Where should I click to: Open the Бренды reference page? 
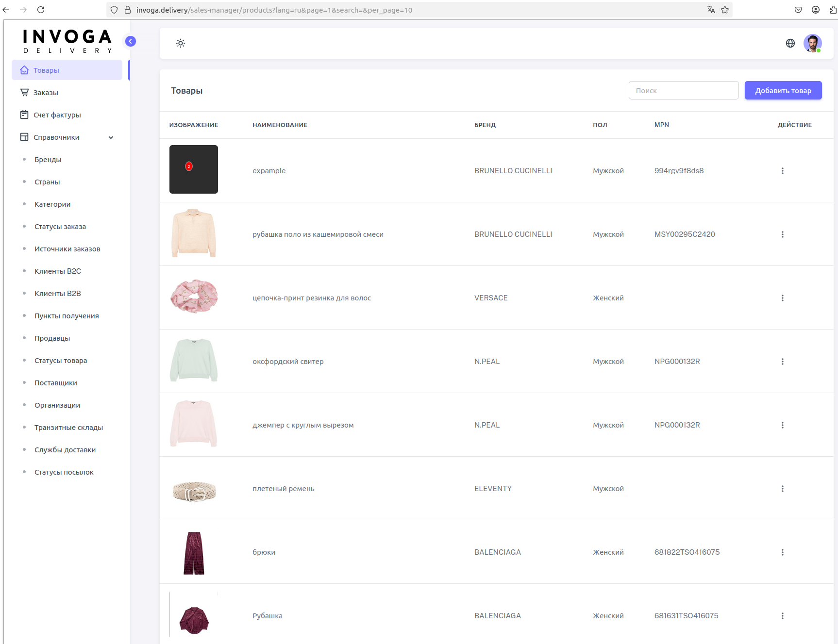click(48, 160)
